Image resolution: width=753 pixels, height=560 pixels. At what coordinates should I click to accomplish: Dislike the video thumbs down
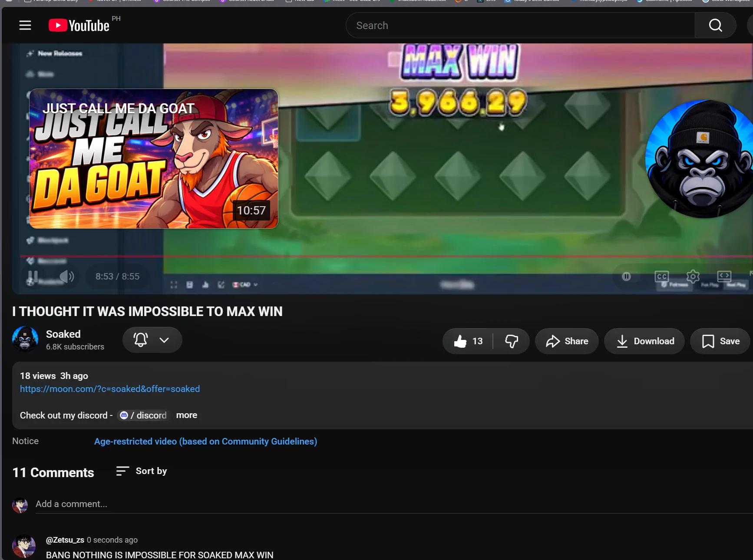click(x=512, y=341)
